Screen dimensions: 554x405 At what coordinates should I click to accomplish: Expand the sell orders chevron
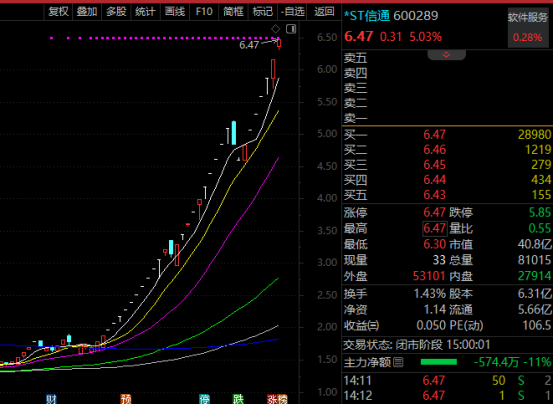click(446, 54)
